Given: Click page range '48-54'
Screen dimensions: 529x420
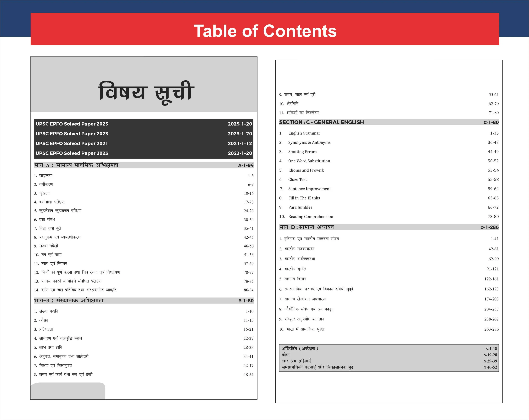Looking at the screenshot, I should click(248, 375).
